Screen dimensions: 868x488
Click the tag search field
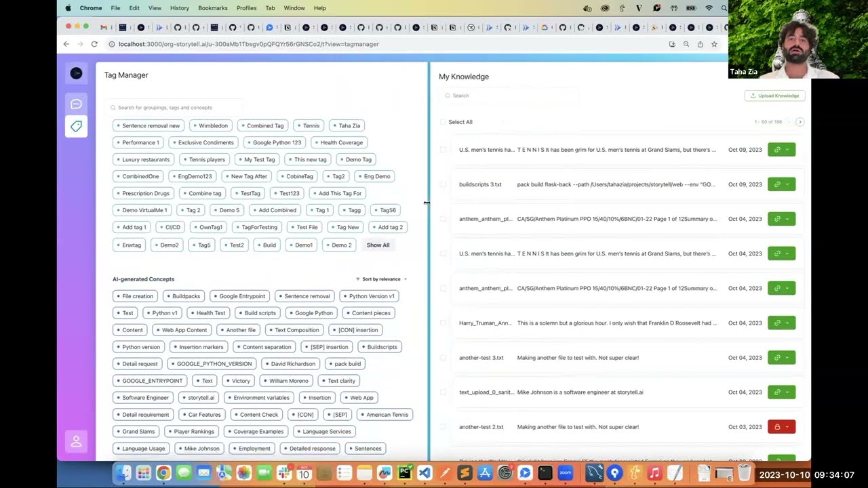176,108
